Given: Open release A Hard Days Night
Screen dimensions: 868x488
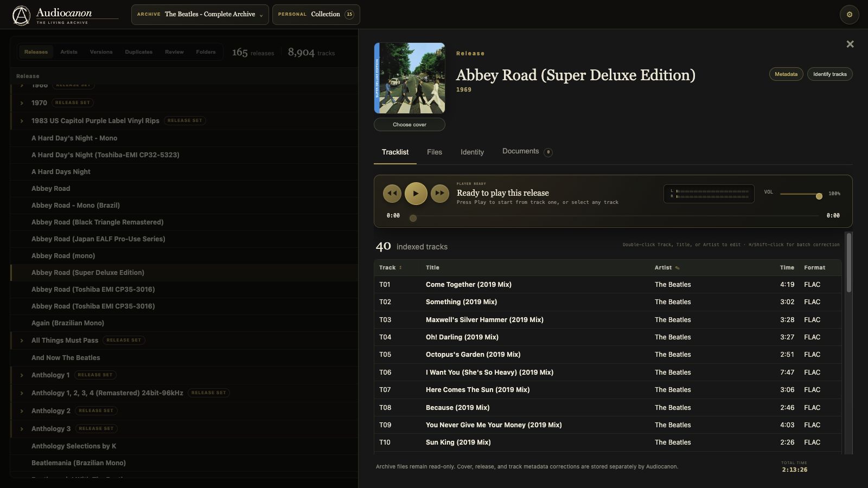Looking at the screenshot, I should point(184,172).
